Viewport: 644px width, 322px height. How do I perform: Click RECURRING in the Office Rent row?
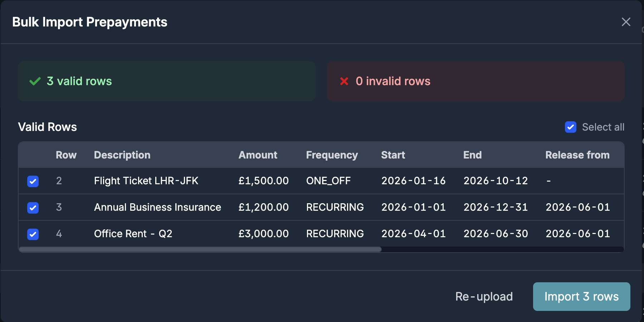[x=335, y=234]
